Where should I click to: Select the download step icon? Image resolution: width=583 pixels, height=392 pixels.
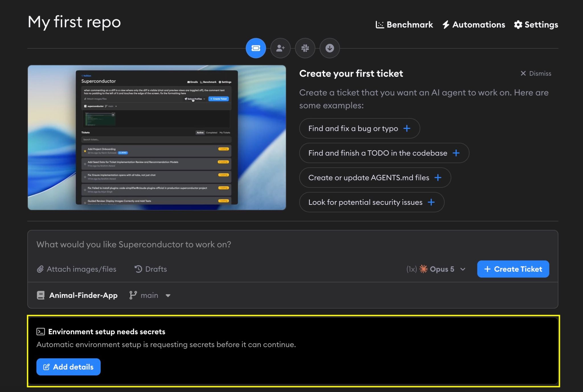330,48
